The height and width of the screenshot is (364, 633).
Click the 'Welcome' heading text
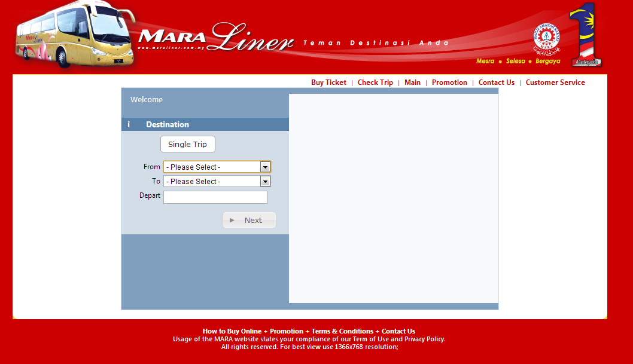coord(147,100)
